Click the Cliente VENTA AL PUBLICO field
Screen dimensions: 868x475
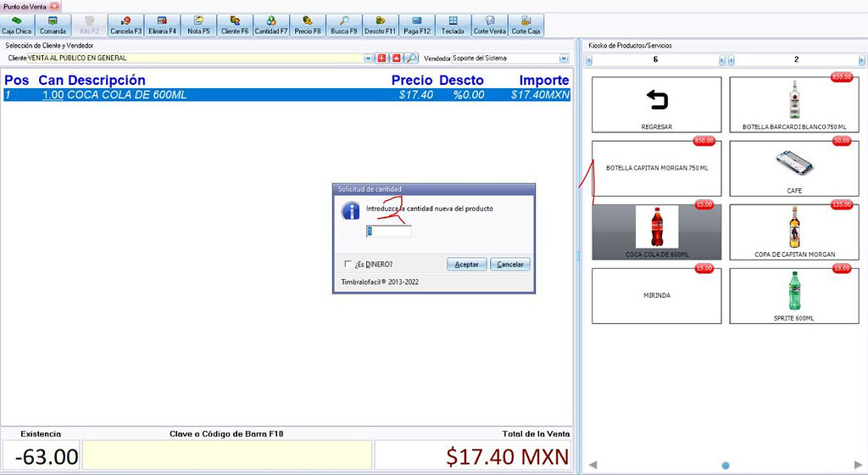(199, 59)
